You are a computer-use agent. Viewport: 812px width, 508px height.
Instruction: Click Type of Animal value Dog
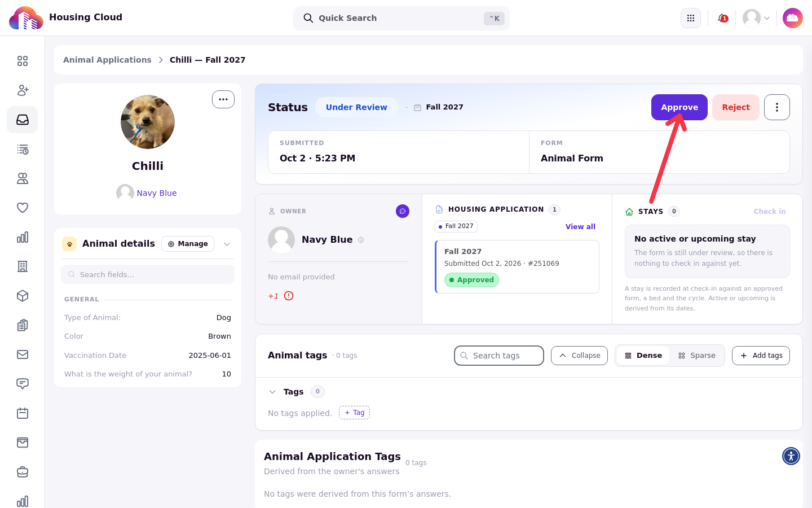(x=224, y=318)
